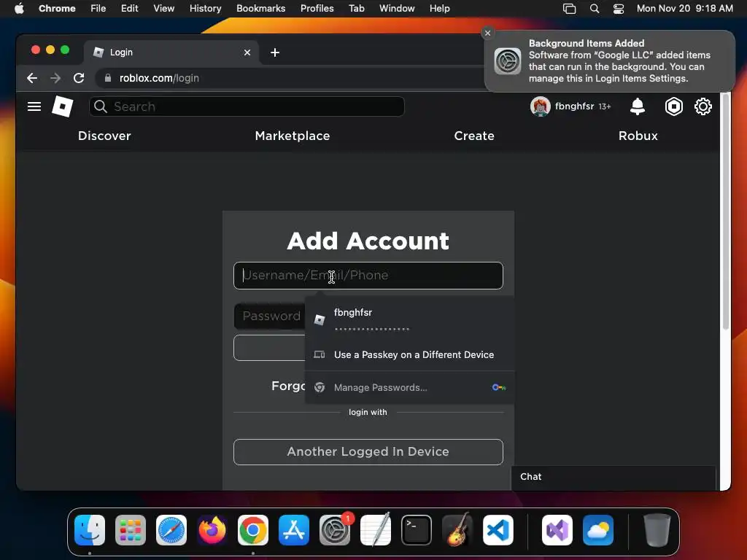Open the Apple menu

pyautogui.click(x=19, y=9)
